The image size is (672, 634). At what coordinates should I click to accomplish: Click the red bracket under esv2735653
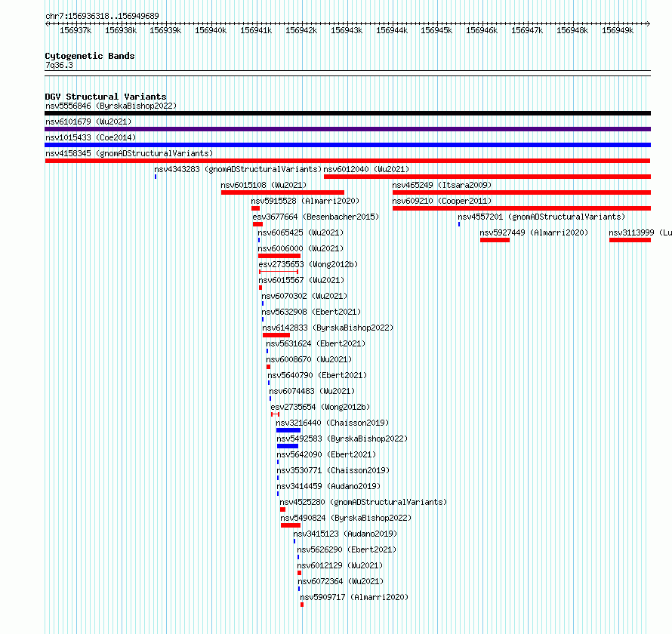tap(279, 272)
